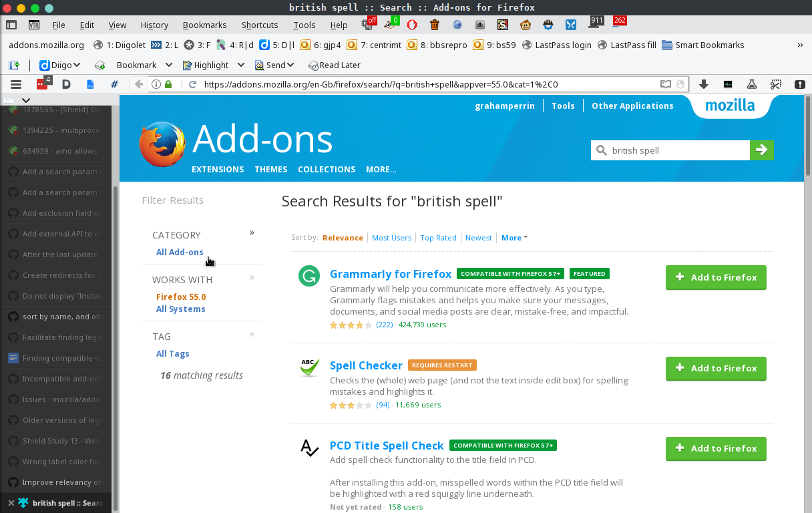Go to the Themes section
The image size is (812, 513).
coord(271,170)
